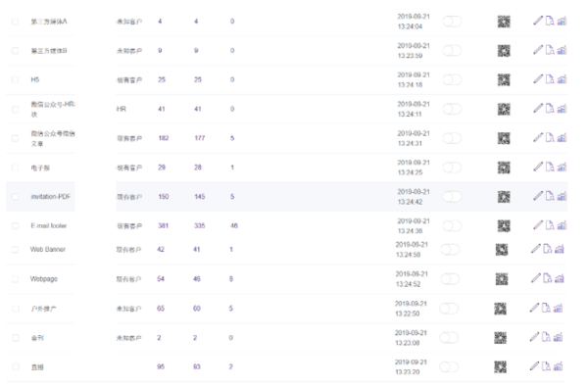Click the 93 value in 直播 row
The image size is (588, 386).
(197, 367)
